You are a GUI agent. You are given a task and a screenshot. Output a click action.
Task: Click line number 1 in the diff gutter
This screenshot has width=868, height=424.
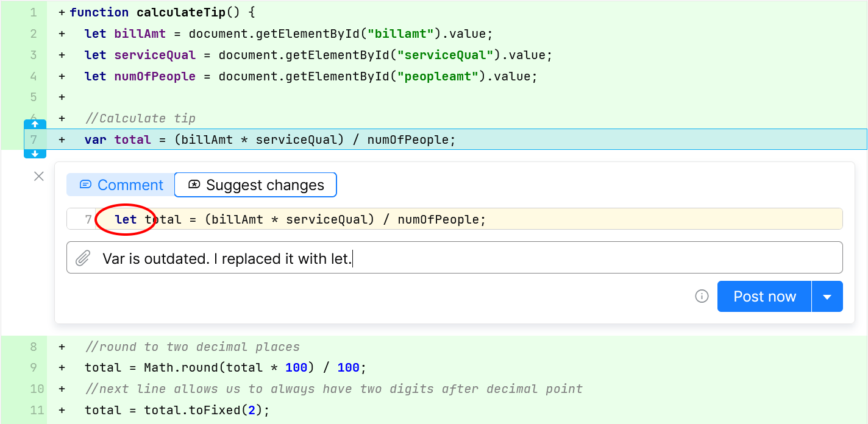tap(34, 12)
